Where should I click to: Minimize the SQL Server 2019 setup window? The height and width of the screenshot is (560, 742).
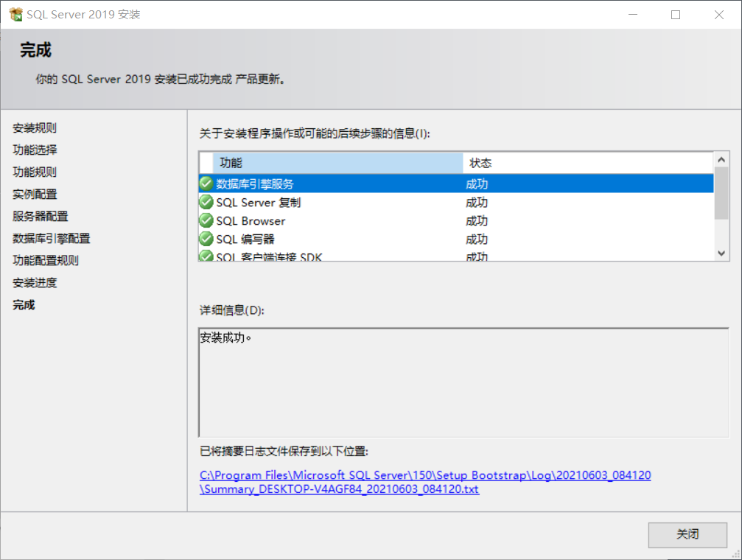point(633,15)
